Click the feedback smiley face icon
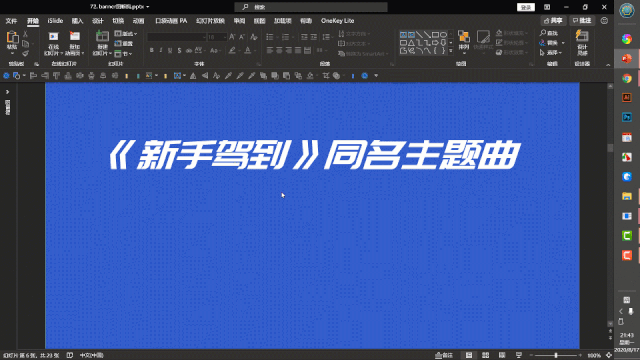 604,20
